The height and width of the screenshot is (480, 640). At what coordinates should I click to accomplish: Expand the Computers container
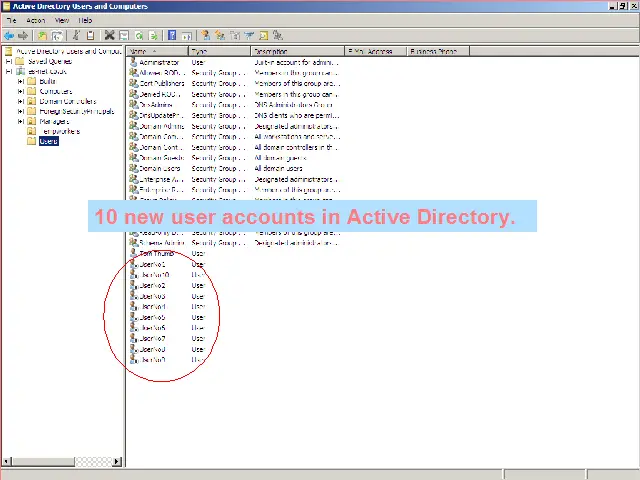(20, 91)
